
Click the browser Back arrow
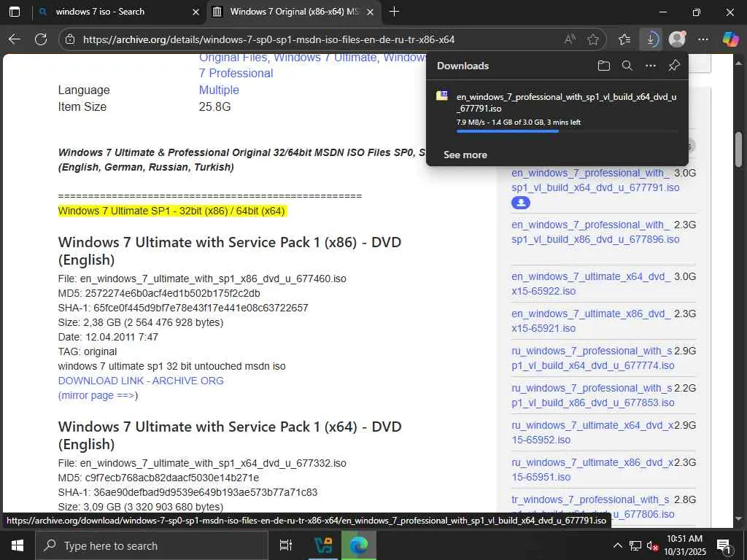(15, 39)
